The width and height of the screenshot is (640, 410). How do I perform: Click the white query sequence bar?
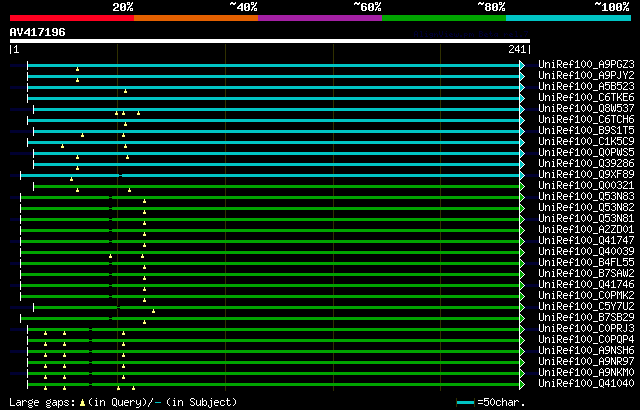270,41
